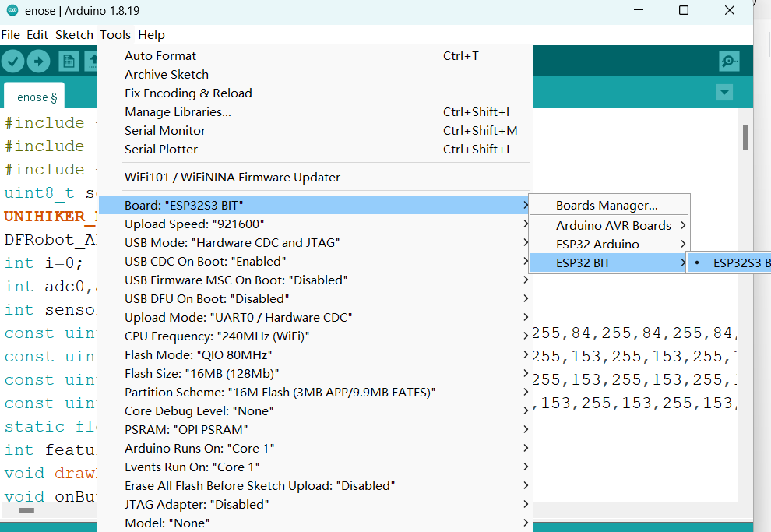Expand Flash Size: "16MB (128Mb)"
This screenshot has height=532, width=771.
(x=315, y=373)
